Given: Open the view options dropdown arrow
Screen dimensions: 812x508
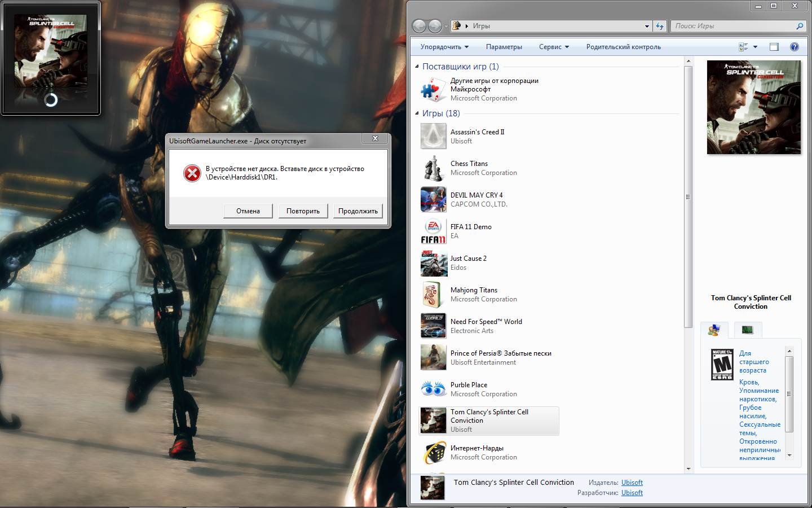Looking at the screenshot, I should [x=756, y=47].
